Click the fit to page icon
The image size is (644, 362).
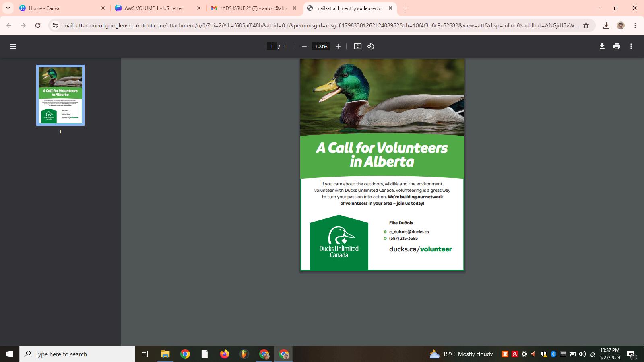point(358,46)
